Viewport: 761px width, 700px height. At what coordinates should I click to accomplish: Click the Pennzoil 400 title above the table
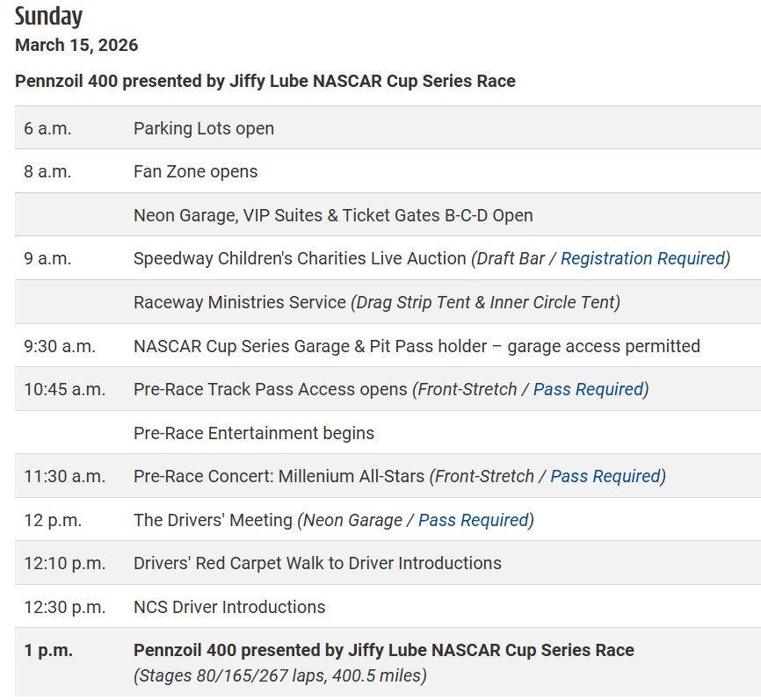tap(265, 81)
